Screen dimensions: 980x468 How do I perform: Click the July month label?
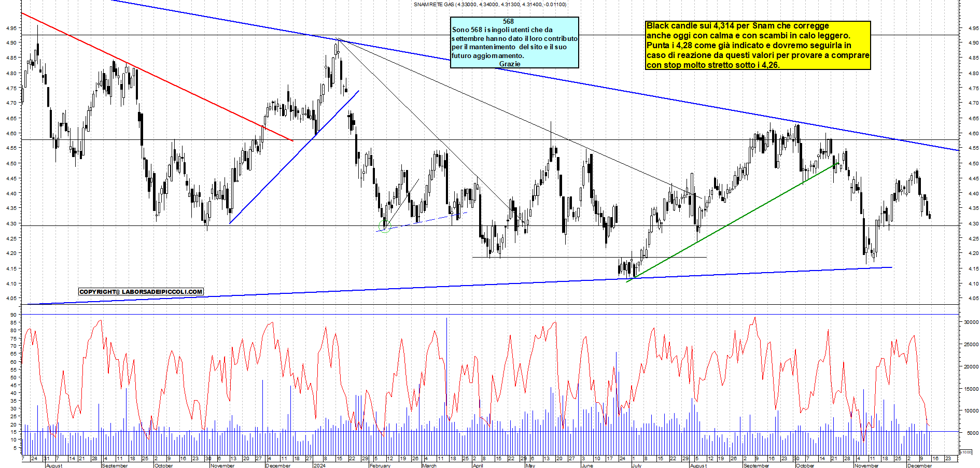(636, 465)
